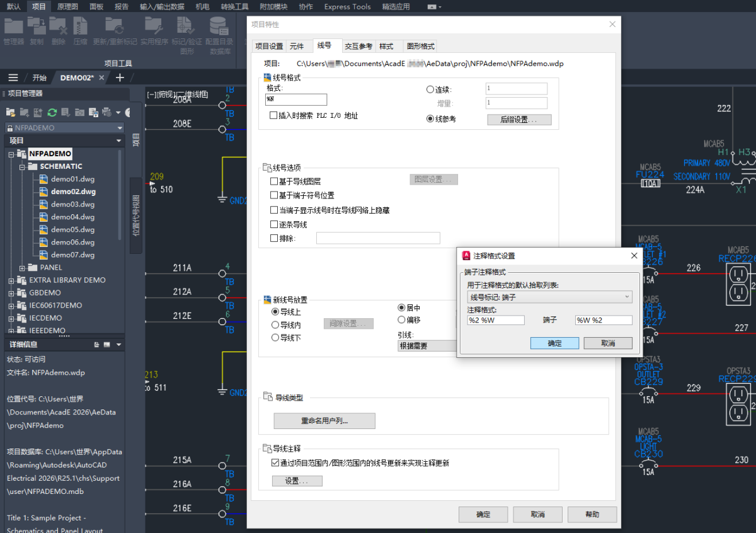Screen dimensions: 756x533
Task: Open the 线号标记: 端子 dropdown list
Action: pyautogui.click(x=549, y=297)
